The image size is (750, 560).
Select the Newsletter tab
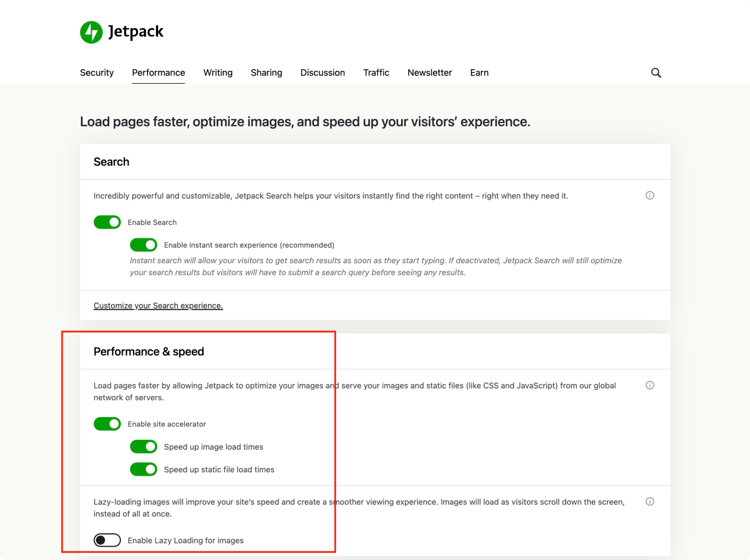point(430,73)
